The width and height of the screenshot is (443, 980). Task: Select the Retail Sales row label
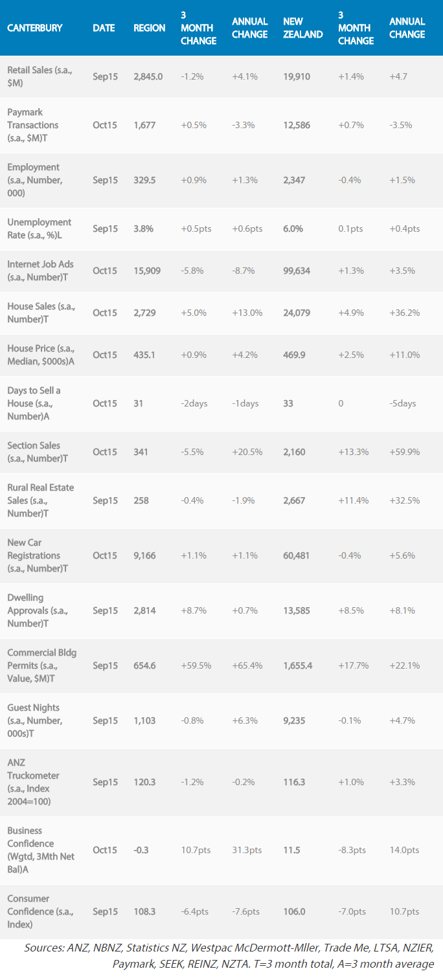(x=40, y=76)
